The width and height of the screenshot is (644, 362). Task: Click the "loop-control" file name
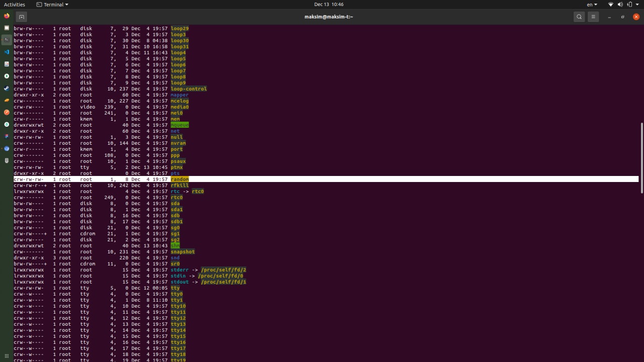pos(189,89)
